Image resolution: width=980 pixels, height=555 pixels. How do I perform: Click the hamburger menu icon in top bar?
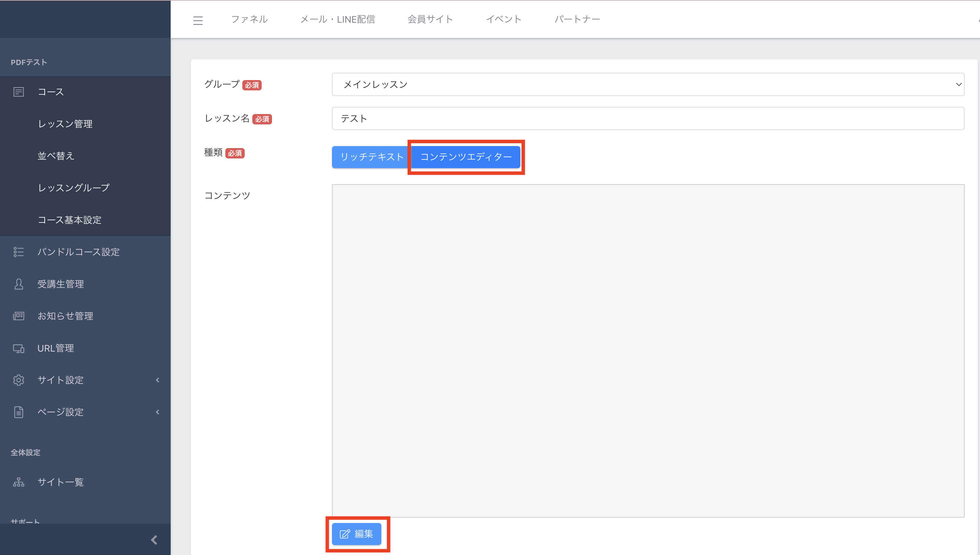click(x=198, y=20)
